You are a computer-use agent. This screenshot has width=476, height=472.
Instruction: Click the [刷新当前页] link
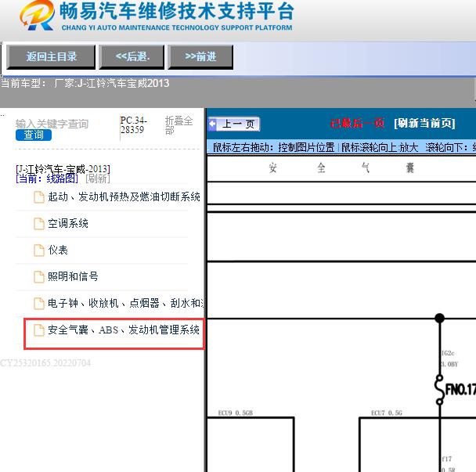pyautogui.click(x=424, y=123)
